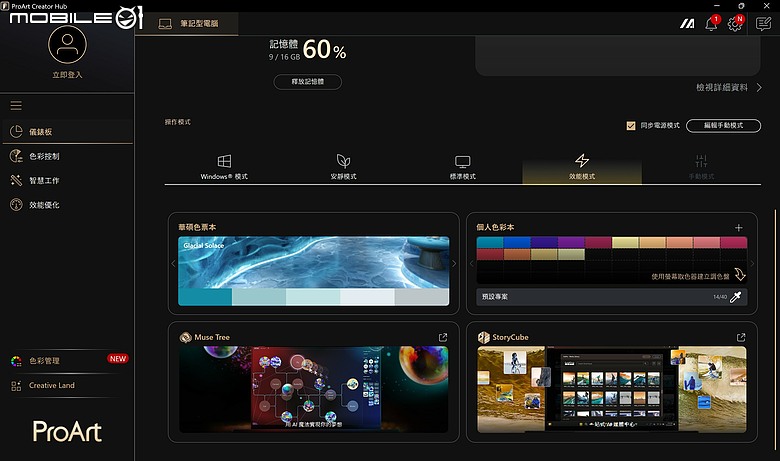Show previous personal color book page
Image resolution: width=780 pixels, height=461 pixels.
point(472,264)
